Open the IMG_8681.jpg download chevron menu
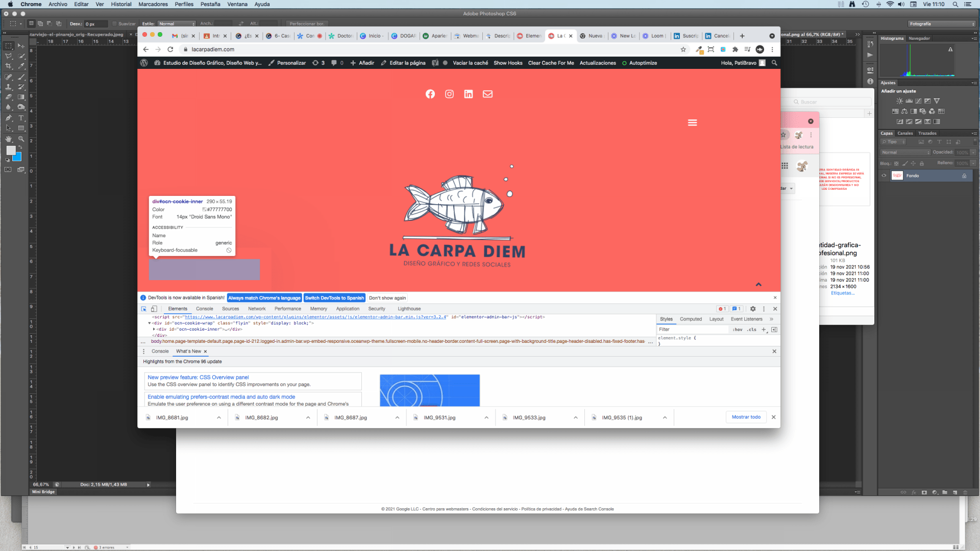This screenshot has height=551, width=980. click(219, 418)
